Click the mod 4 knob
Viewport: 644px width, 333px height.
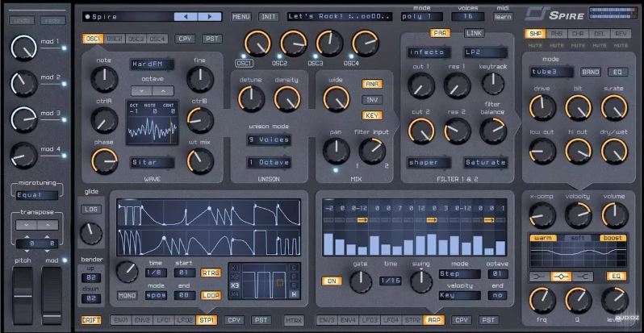click(24, 156)
